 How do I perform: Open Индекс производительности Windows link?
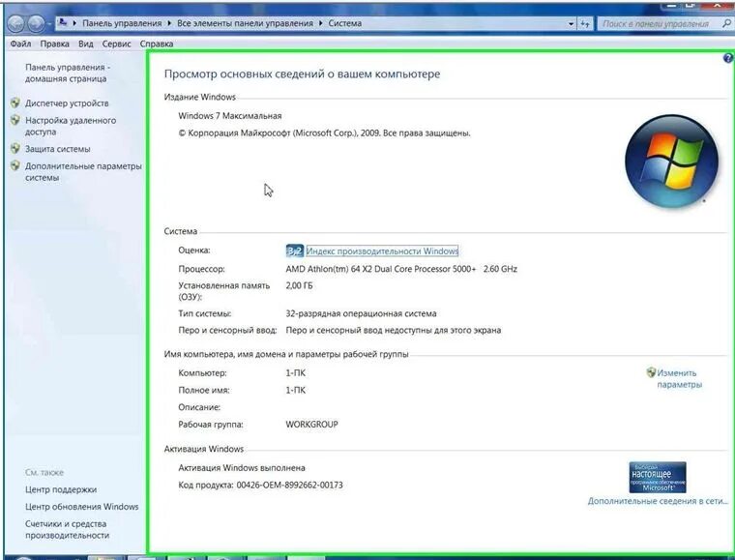pyautogui.click(x=382, y=251)
